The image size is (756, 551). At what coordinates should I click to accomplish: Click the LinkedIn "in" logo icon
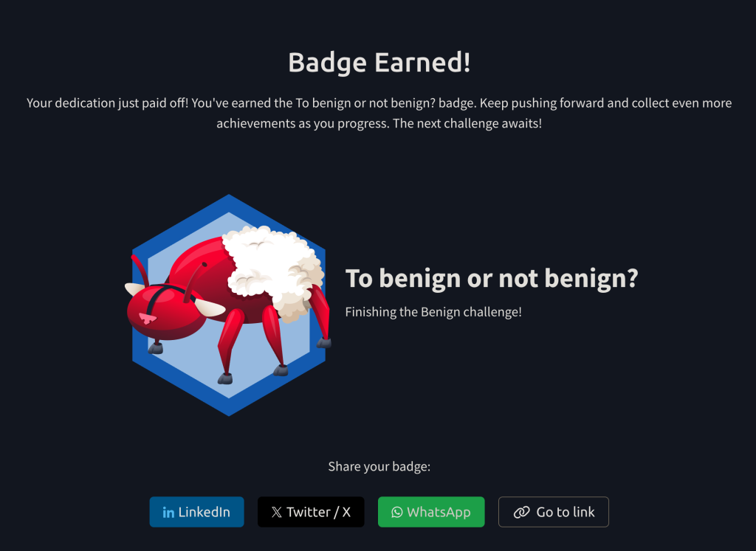click(x=168, y=513)
